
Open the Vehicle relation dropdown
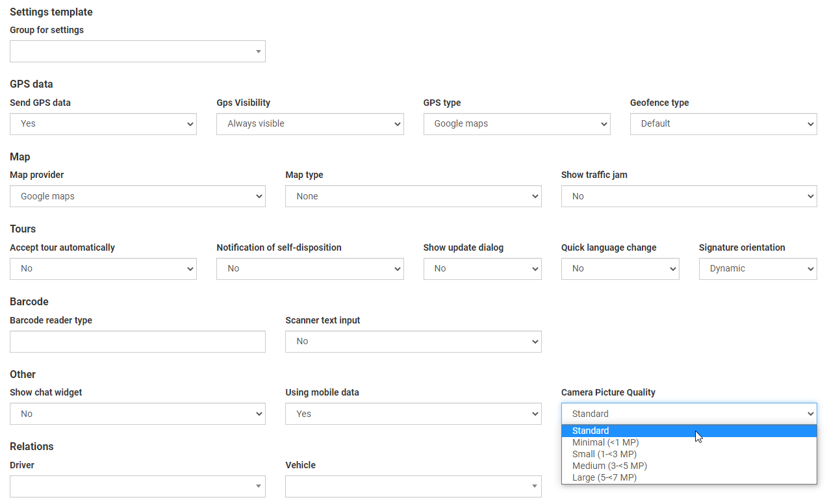coord(413,486)
